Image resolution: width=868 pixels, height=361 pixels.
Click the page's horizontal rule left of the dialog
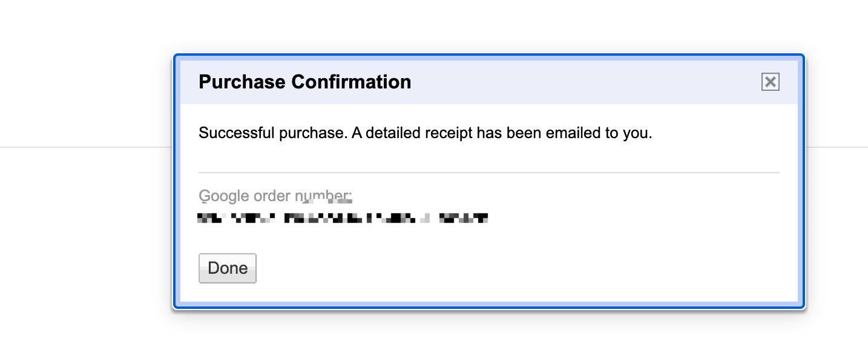pyautogui.click(x=85, y=147)
